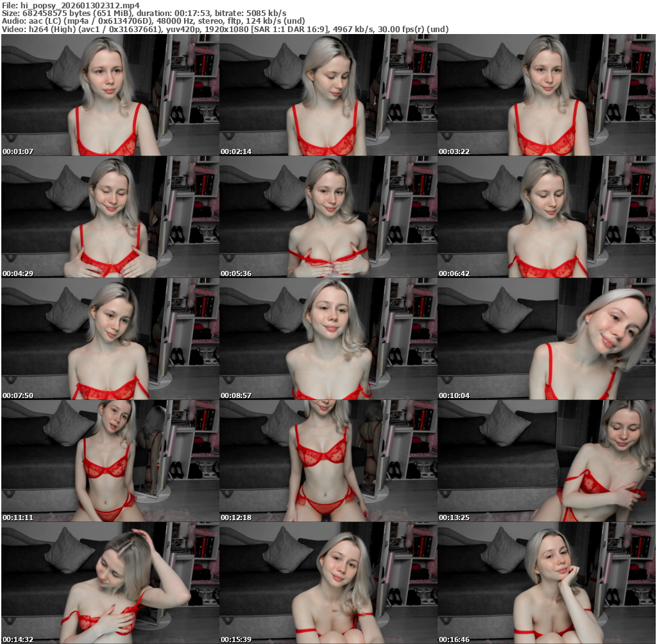Click the thumbnail at 00:14:32
This screenshot has width=657, height=644.
pos(110,583)
